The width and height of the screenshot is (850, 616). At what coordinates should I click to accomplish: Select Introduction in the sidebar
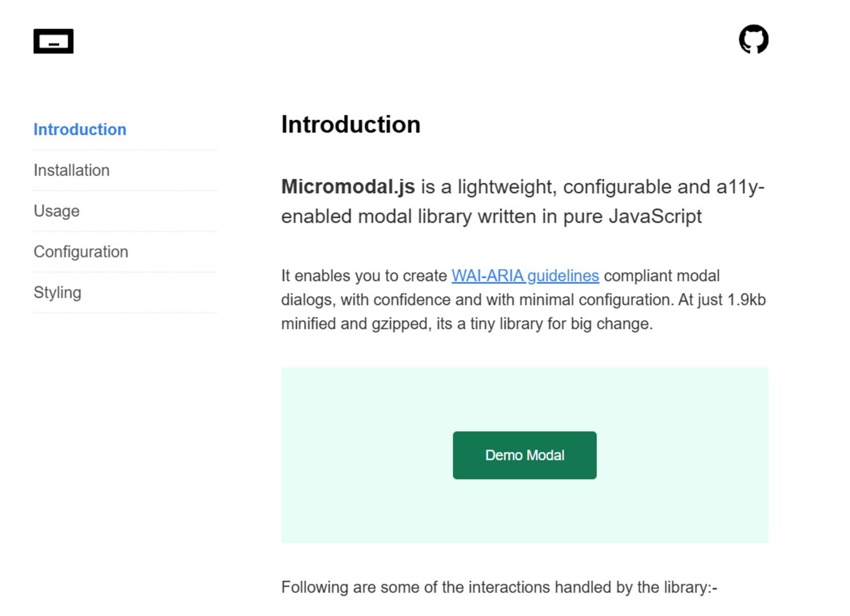pos(80,130)
